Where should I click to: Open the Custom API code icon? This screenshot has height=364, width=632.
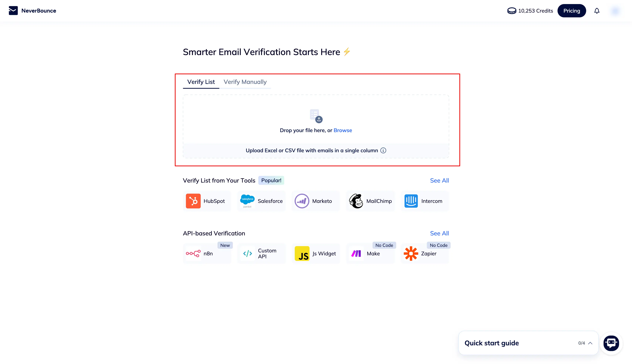pos(247,254)
